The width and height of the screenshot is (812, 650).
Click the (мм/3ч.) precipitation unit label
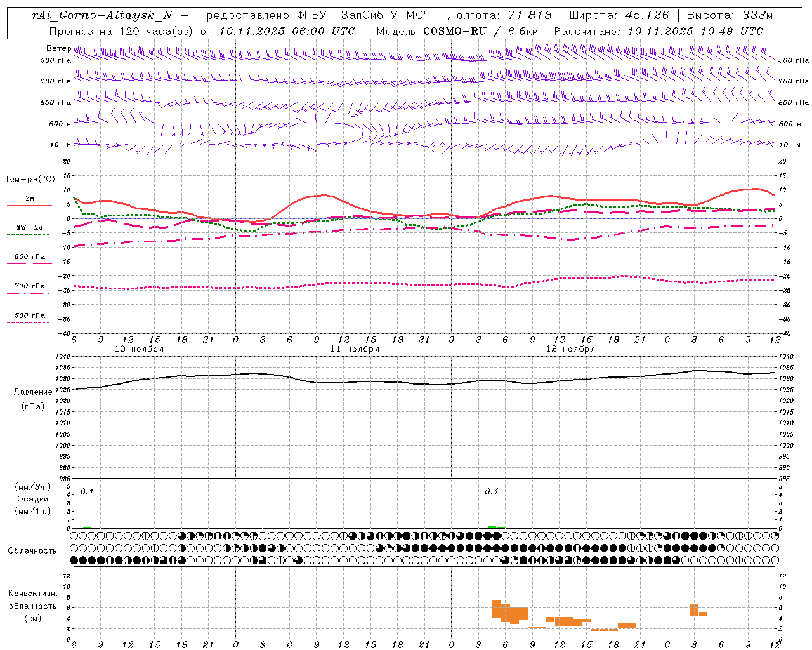(x=33, y=487)
